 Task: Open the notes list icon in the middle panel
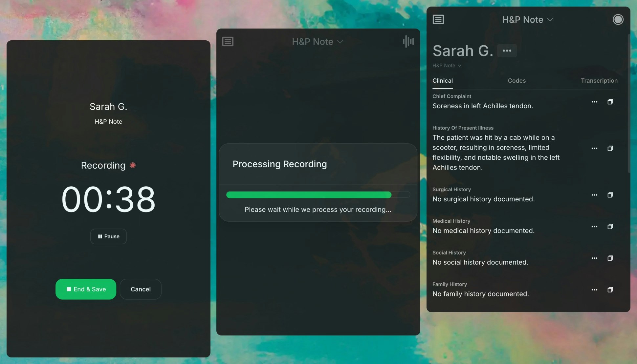click(228, 42)
